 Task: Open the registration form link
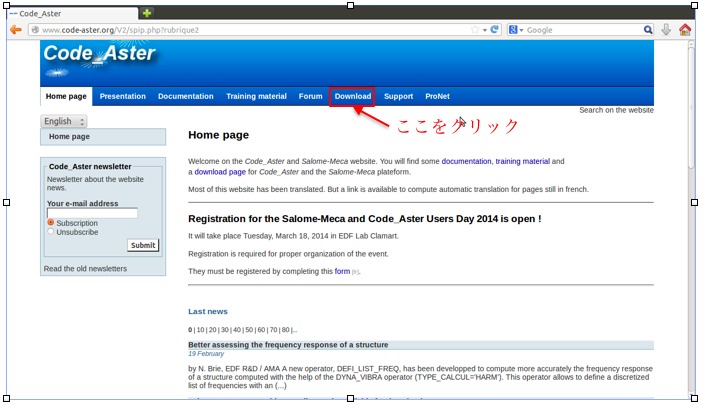pyautogui.click(x=342, y=271)
